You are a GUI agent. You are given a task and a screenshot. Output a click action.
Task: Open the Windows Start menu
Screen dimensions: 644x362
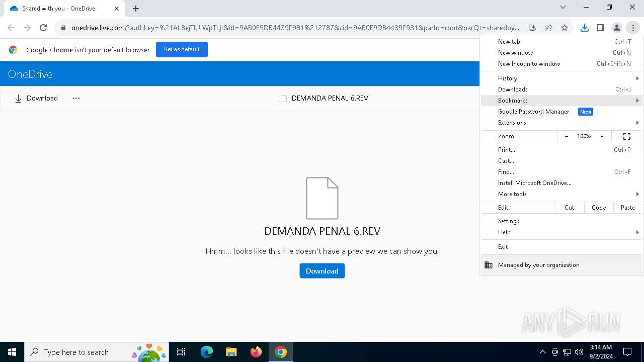pyautogui.click(x=12, y=352)
